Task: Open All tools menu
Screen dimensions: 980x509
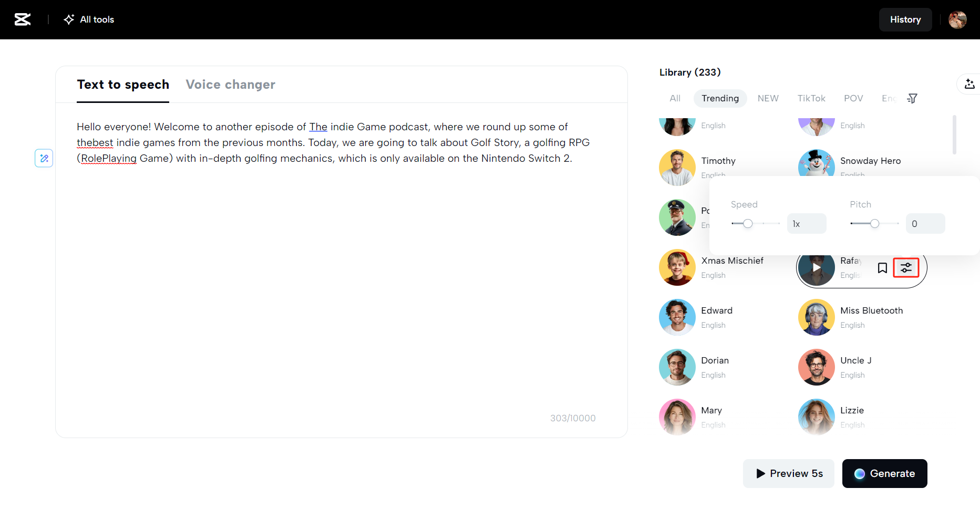Action: 89,19
